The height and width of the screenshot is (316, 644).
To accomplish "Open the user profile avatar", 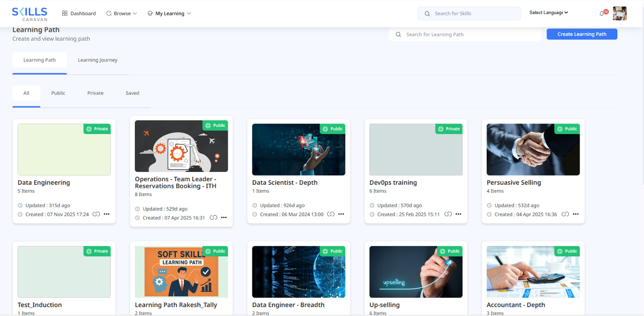I will point(620,13).
